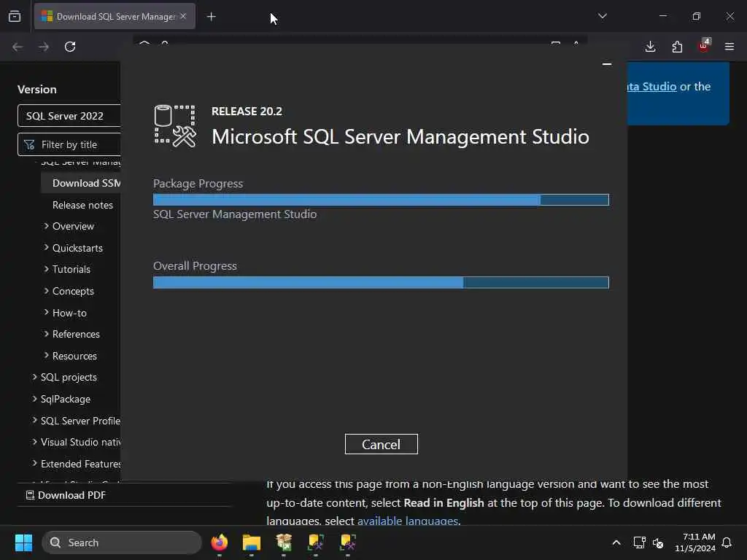Open Release notes in the sidebar
Screen dimensions: 747x560
[83, 205]
